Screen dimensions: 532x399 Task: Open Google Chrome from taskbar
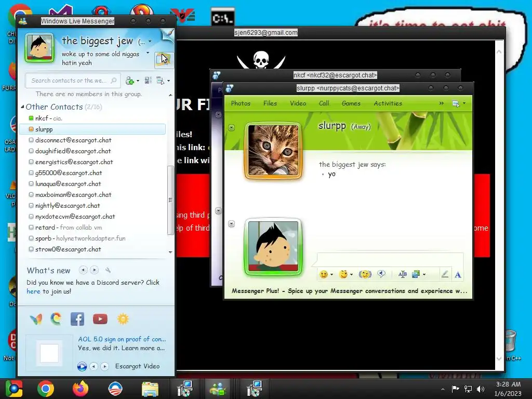point(46,389)
